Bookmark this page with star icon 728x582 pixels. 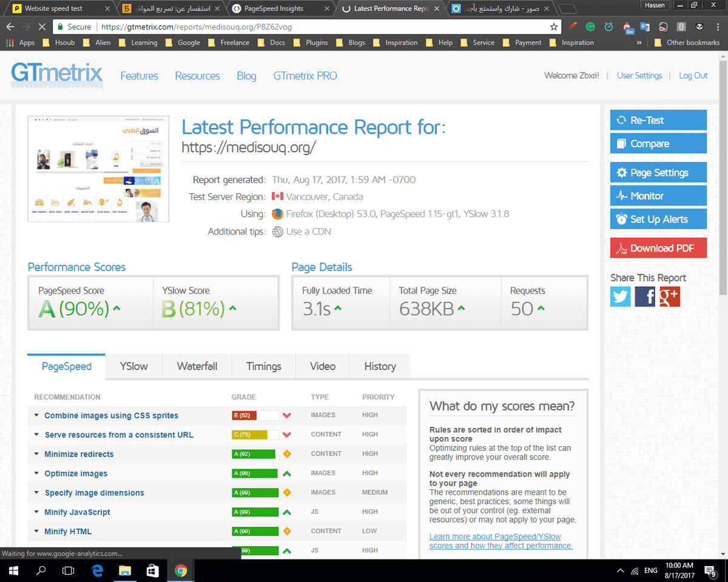click(x=553, y=27)
